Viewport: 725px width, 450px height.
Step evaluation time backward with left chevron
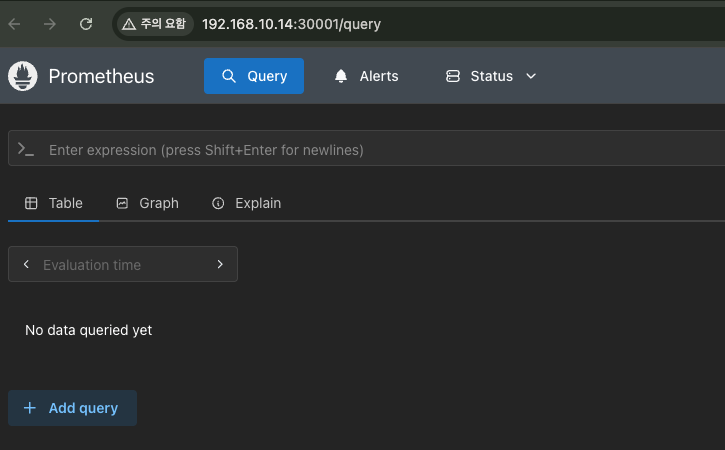coord(26,264)
